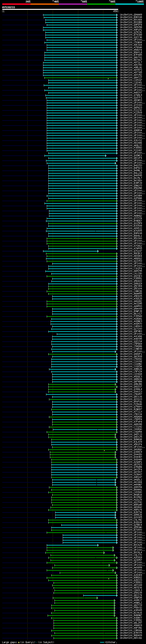Select hit label UniRef100_B9I8L4
146x644 pixels.
tap(131, 552)
